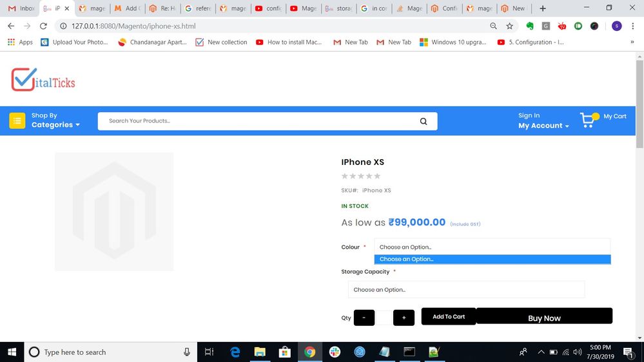Switch to the Inbox tab
This screenshot has height=362, width=644.
21,8
